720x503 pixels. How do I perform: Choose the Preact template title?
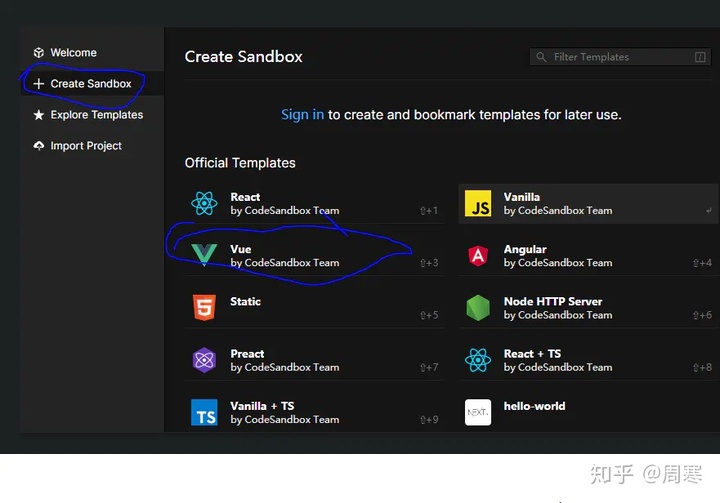coord(247,354)
